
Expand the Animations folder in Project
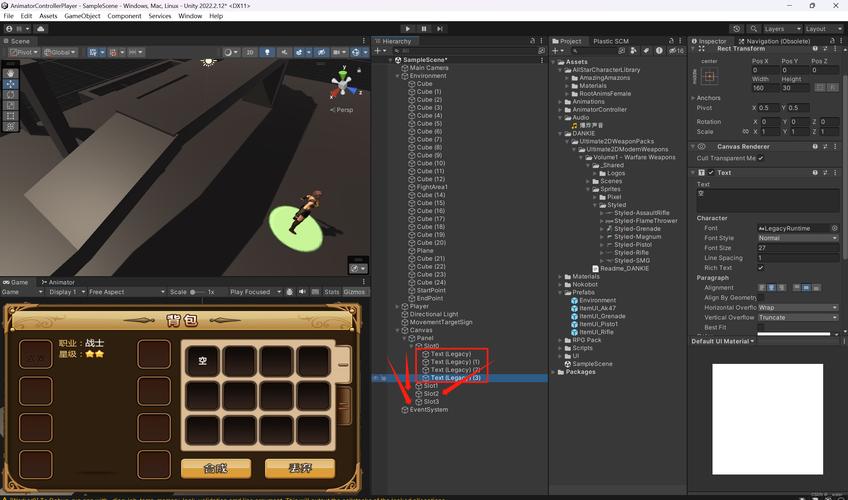561,102
